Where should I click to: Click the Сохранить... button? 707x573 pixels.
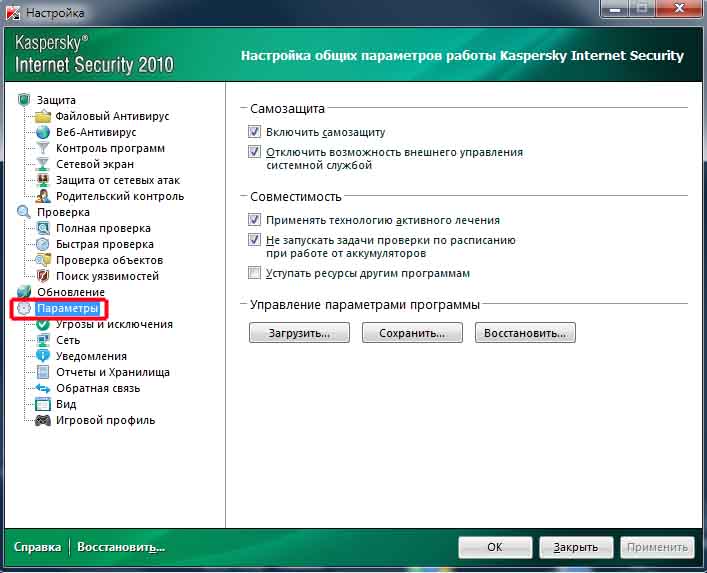412,333
